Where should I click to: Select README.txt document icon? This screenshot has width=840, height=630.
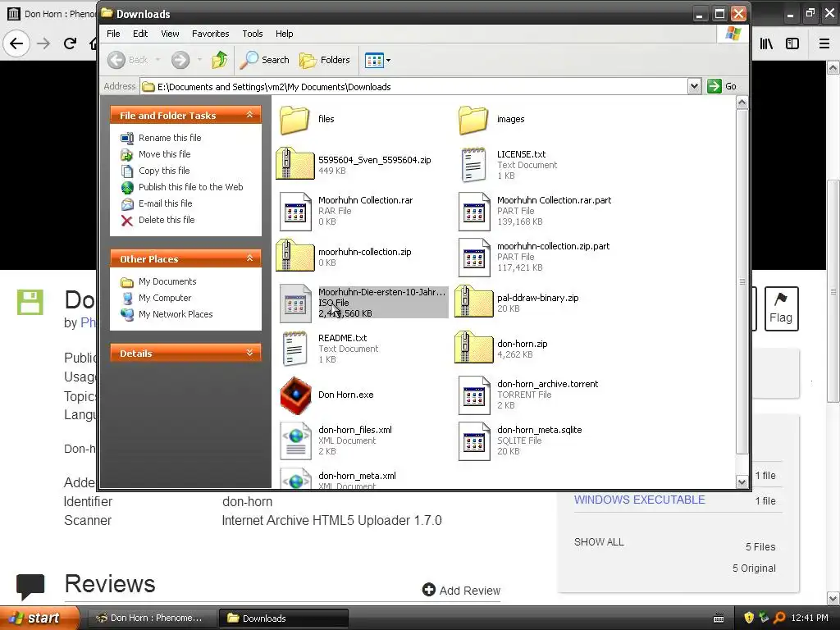pyautogui.click(x=294, y=349)
